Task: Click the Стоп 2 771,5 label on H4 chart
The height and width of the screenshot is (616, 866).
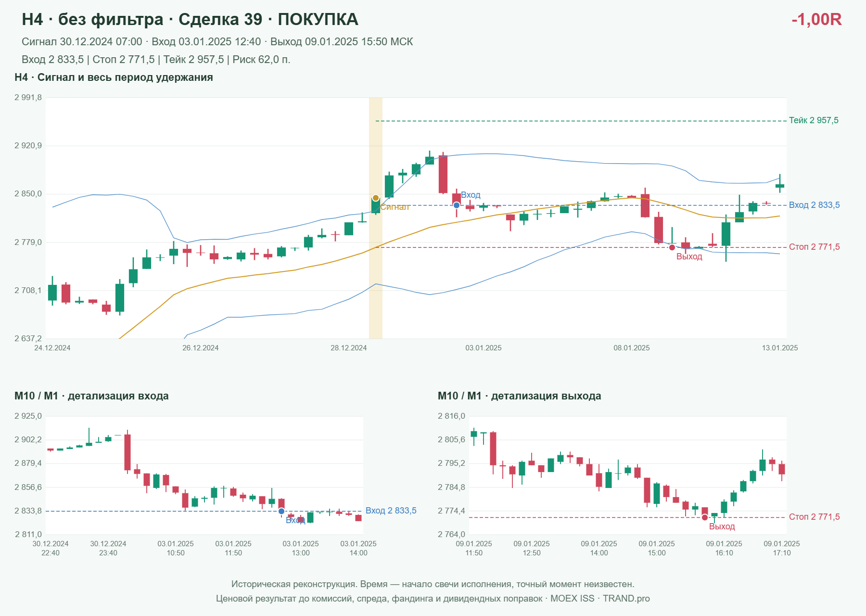Action: 815,247
